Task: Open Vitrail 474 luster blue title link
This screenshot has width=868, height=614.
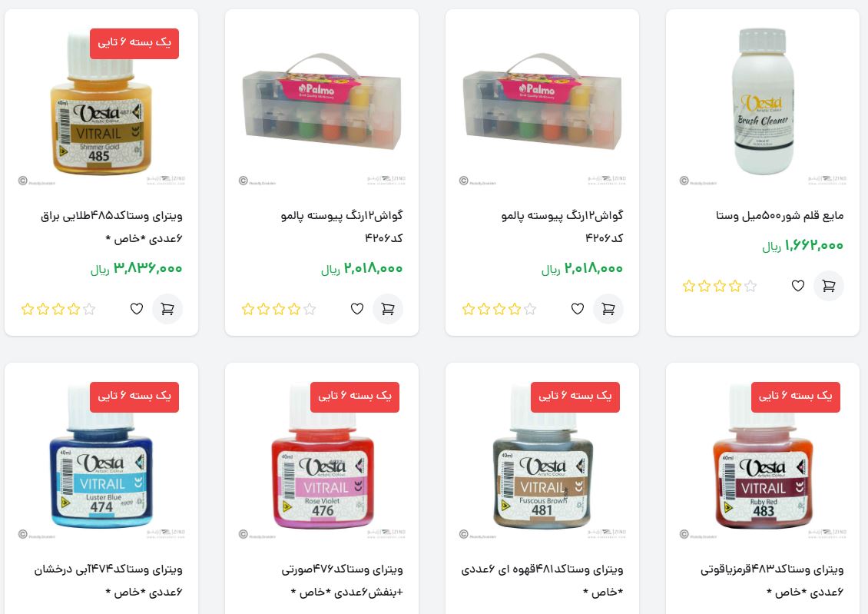Action: (108, 581)
